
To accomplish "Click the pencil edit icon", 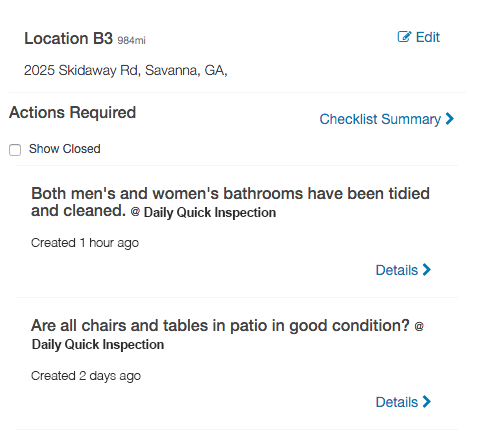I will click(404, 37).
